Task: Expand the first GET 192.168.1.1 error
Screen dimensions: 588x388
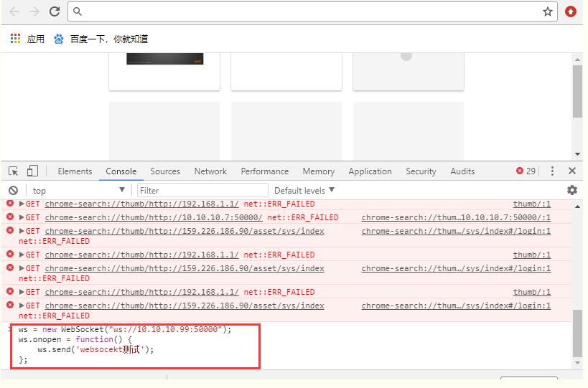Action: coord(22,204)
